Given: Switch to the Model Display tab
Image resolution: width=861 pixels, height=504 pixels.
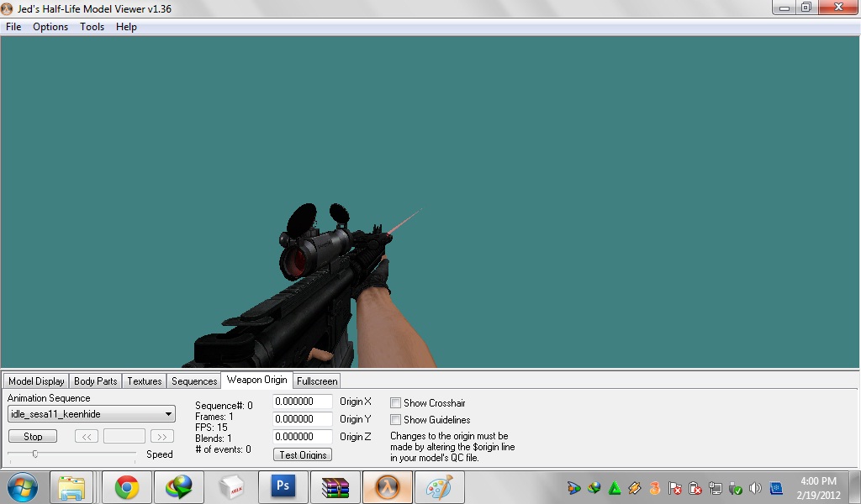Looking at the screenshot, I should coord(36,381).
